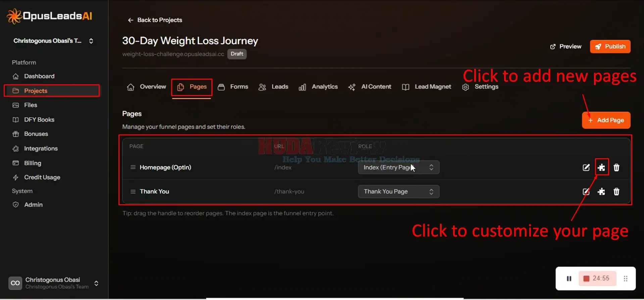Customize the Homepage (Optin) page with the puzzle icon
This screenshot has height=300, width=644.
click(601, 167)
